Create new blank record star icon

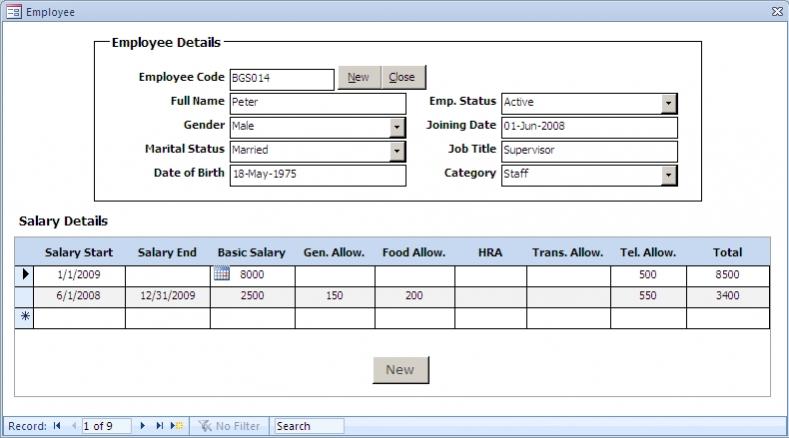177,426
